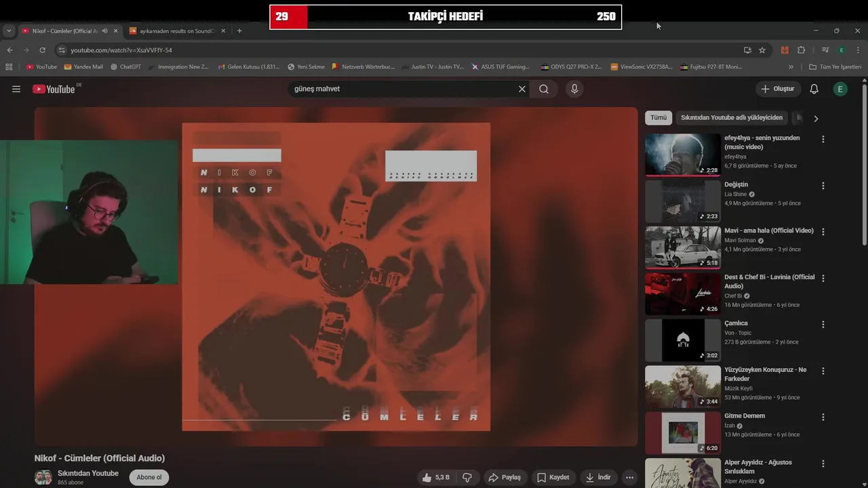Open more actions menu below the video
Viewport: 868px width, 488px height.
pos(630,477)
